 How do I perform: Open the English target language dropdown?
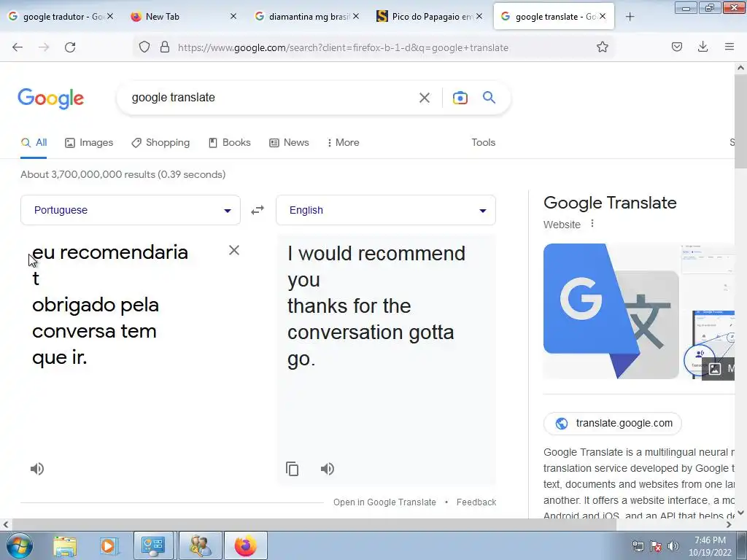tap(386, 210)
